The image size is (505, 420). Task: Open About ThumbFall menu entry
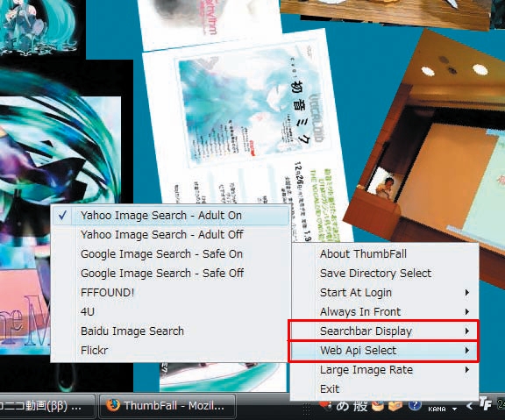coord(384,253)
